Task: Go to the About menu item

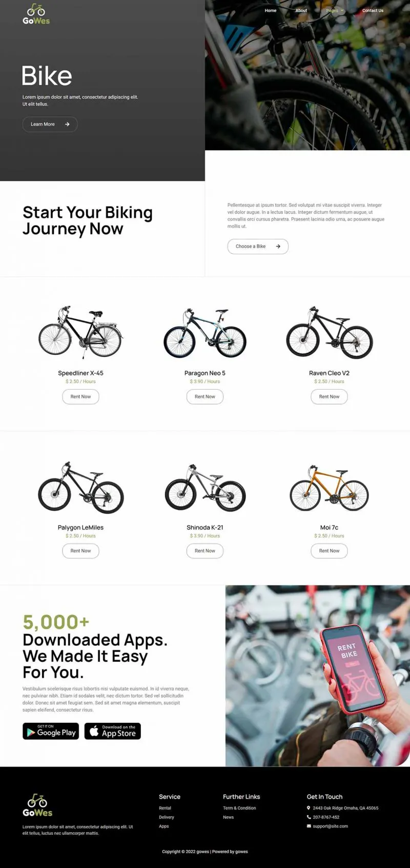Action: (x=301, y=10)
